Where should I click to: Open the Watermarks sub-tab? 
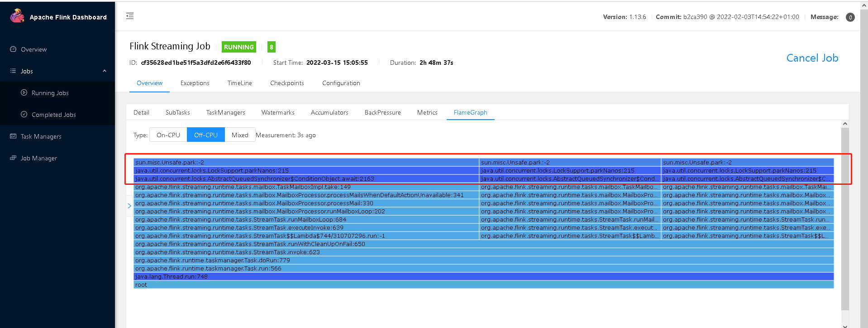click(x=278, y=112)
